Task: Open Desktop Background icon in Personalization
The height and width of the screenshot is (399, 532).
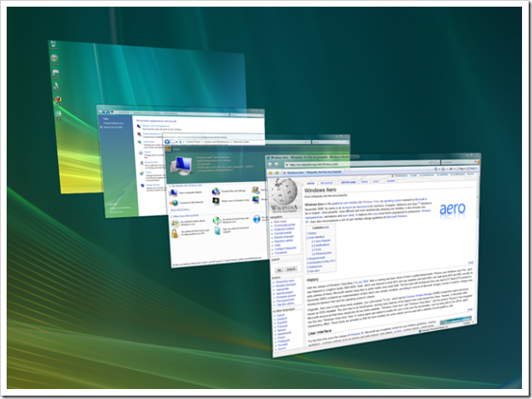Action: coord(140,134)
